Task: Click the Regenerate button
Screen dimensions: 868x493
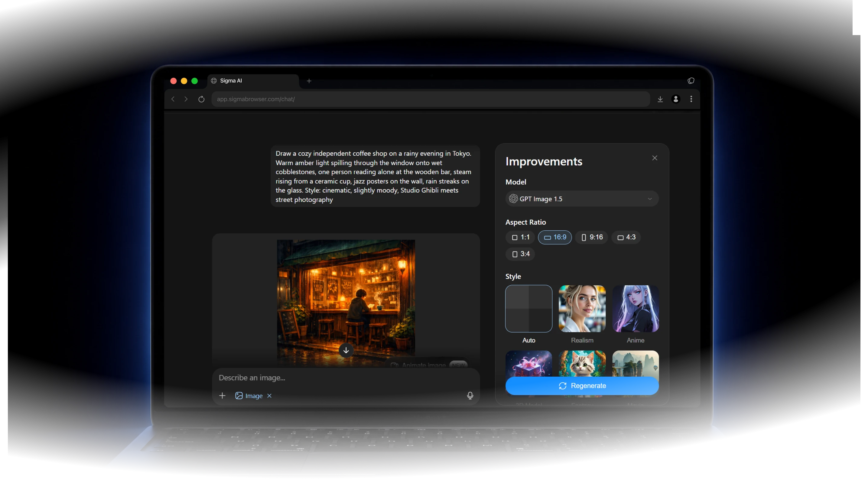Action: 582,386
